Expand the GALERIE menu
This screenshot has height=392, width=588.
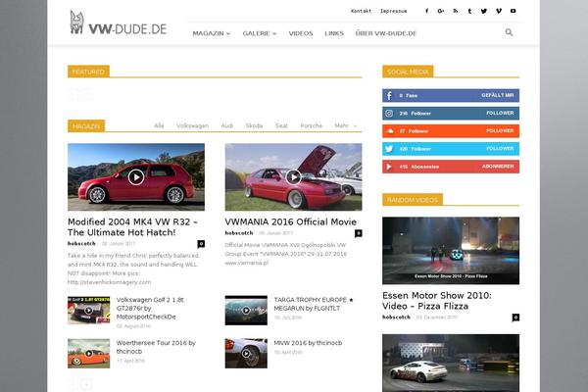click(260, 33)
